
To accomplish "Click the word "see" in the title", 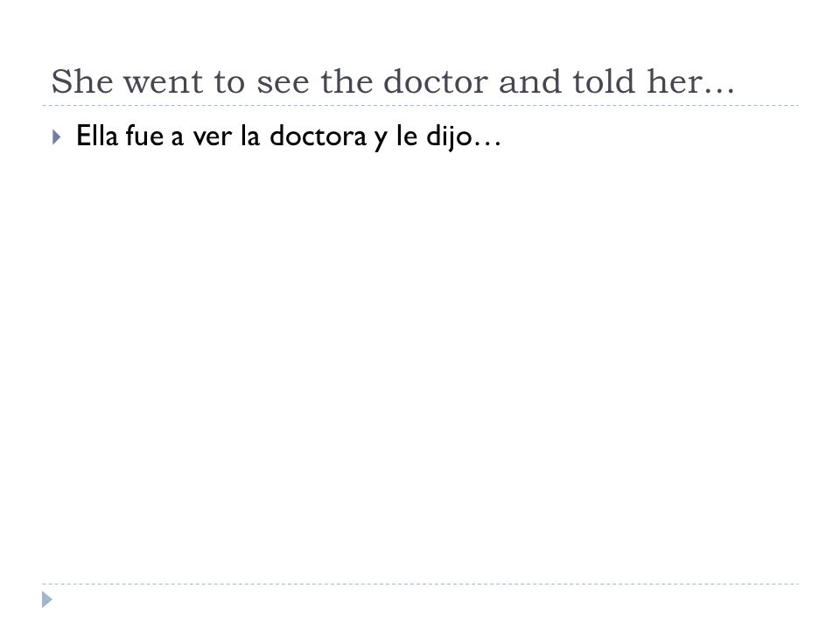I will tap(283, 84).
